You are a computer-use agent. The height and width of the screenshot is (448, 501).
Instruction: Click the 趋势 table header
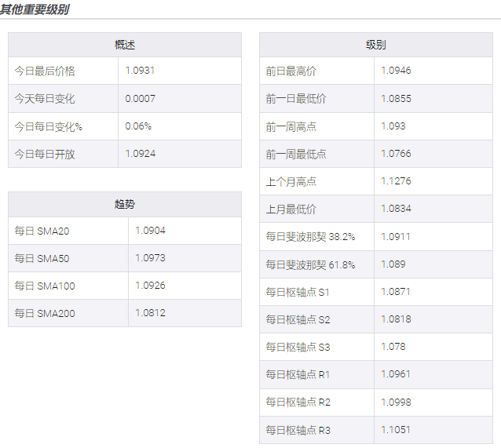(x=124, y=204)
